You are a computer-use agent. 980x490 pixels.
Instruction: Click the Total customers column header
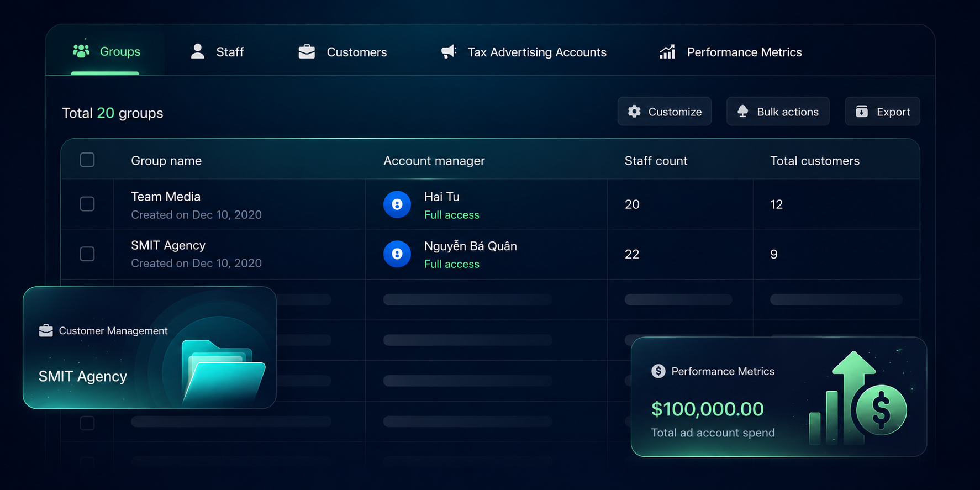(815, 161)
